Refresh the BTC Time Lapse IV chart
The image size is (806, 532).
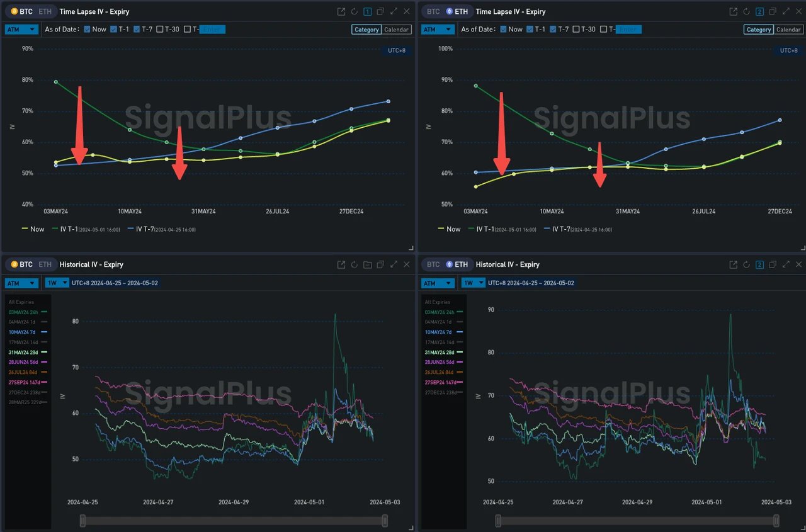[354, 11]
